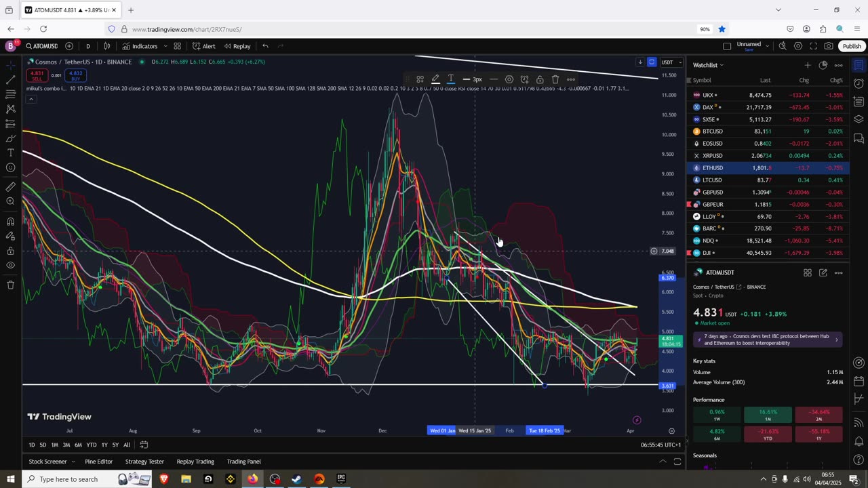
Task: Open indicator templates grid icon
Action: pyautogui.click(x=177, y=46)
